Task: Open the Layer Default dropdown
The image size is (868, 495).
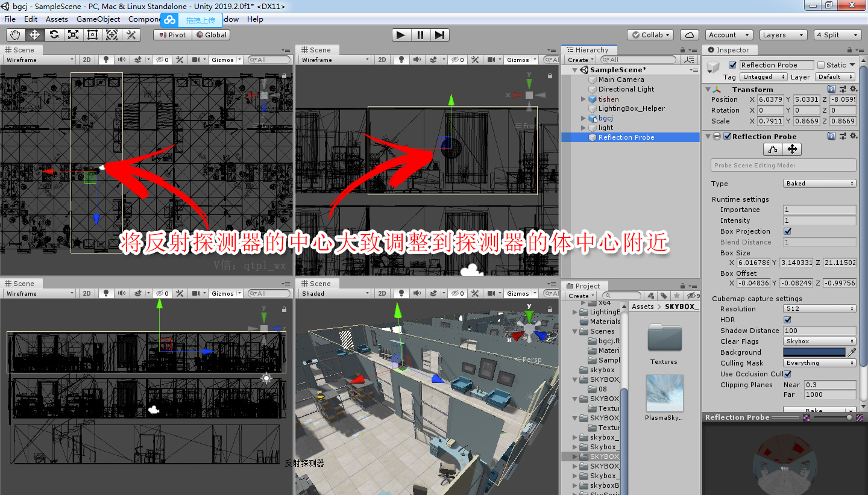Action: click(835, 77)
